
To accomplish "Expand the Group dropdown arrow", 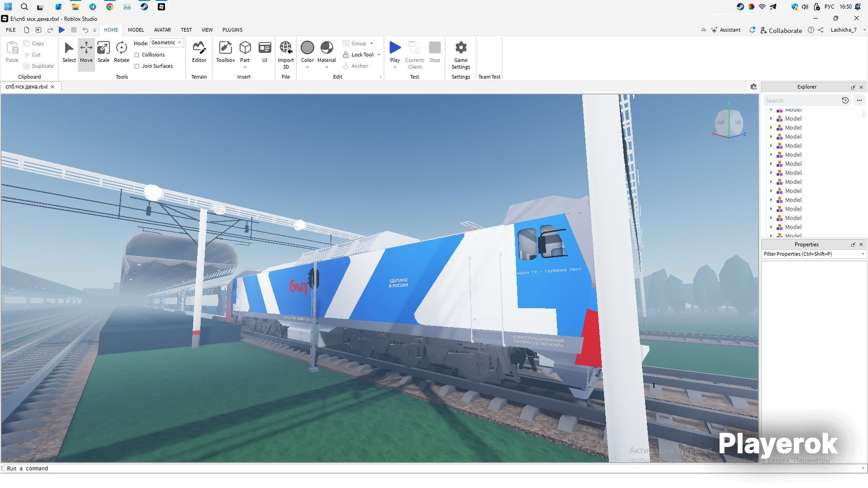I will (x=372, y=43).
